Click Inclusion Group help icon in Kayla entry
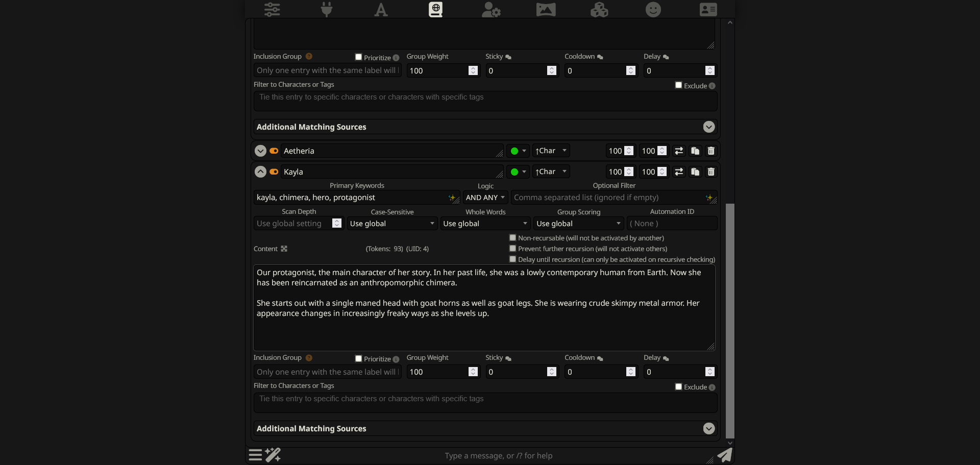The width and height of the screenshot is (980, 465). pos(309,358)
